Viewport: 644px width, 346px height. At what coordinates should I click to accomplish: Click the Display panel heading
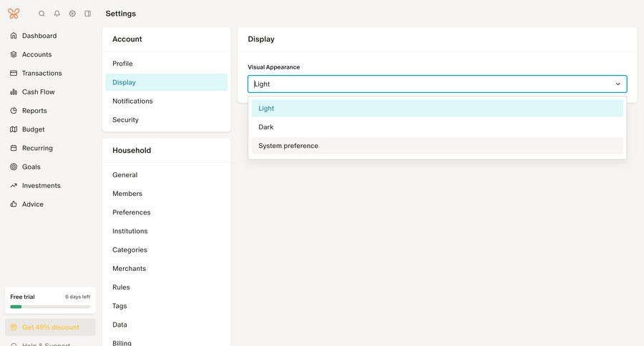coord(261,39)
